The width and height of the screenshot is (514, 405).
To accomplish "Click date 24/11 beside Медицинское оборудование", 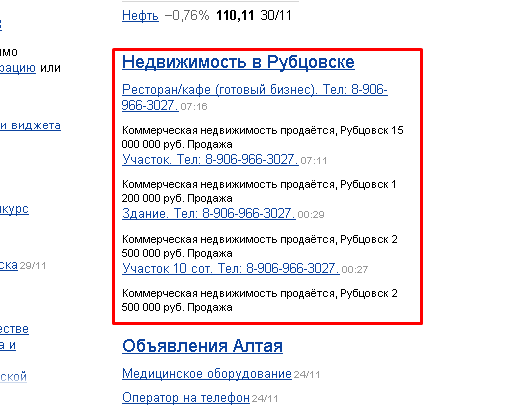I will pyautogui.click(x=307, y=375).
